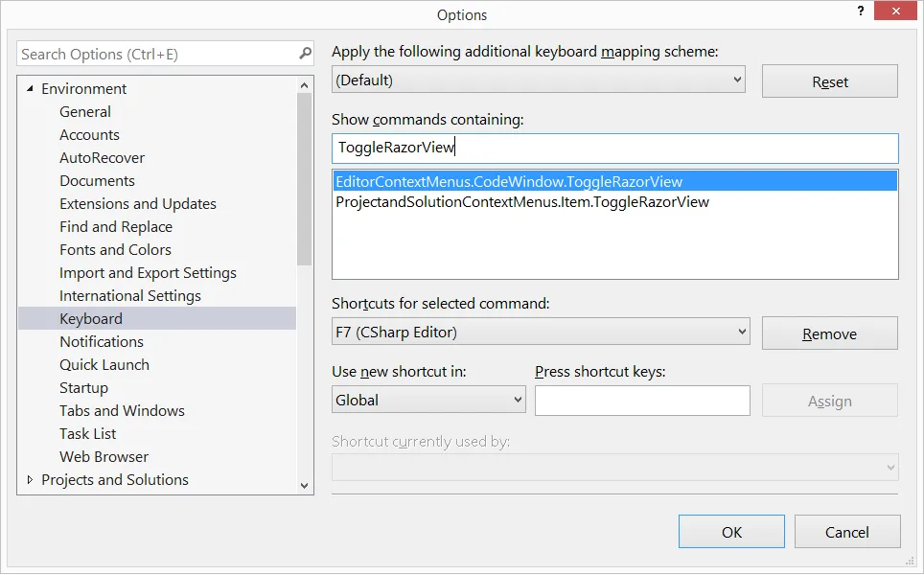Select International Settings item
The image size is (924, 575).
coord(130,296)
